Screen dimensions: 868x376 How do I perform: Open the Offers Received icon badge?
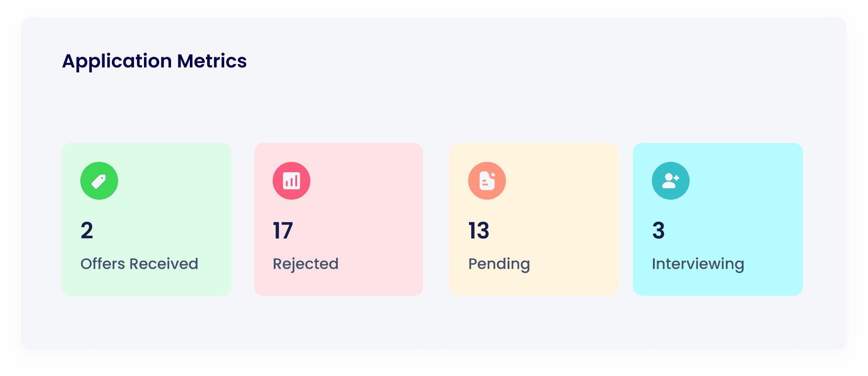coord(99,180)
